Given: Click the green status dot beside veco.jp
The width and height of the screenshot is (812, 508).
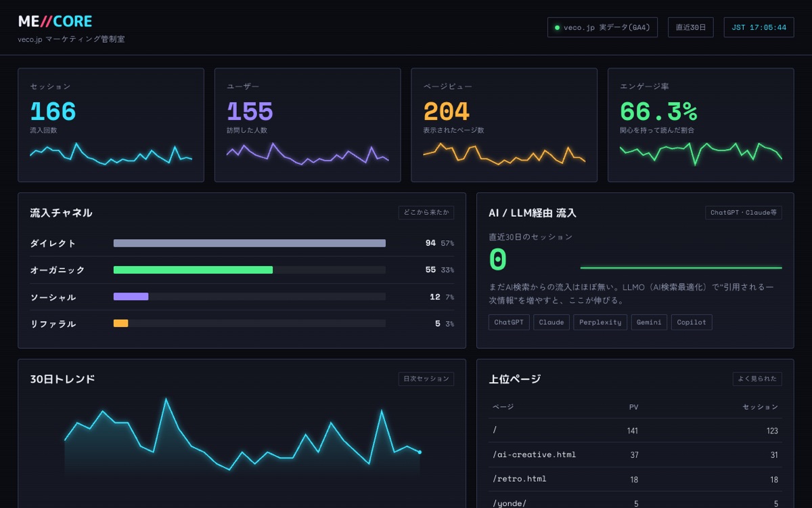Looking at the screenshot, I should tap(557, 28).
